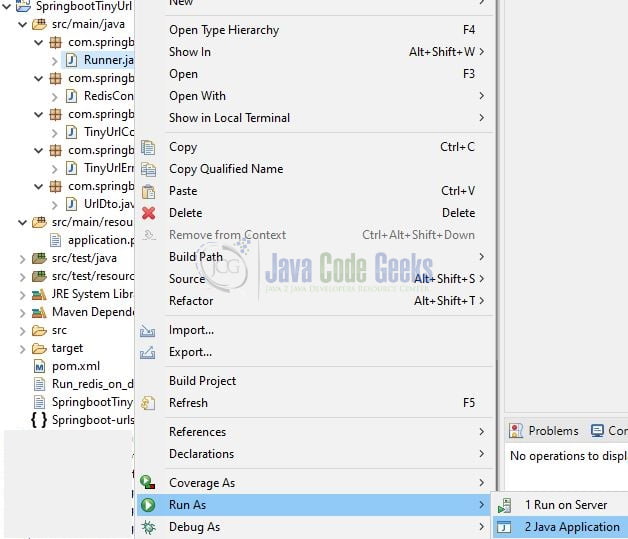Click the Run on Server icon
This screenshot has width=628, height=539.
coord(505,505)
